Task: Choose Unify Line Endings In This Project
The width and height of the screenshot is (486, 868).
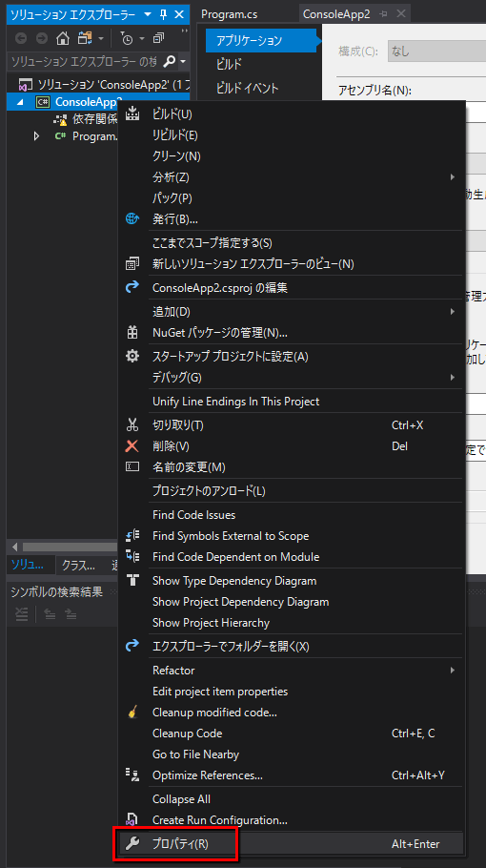Action: tap(292, 402)
